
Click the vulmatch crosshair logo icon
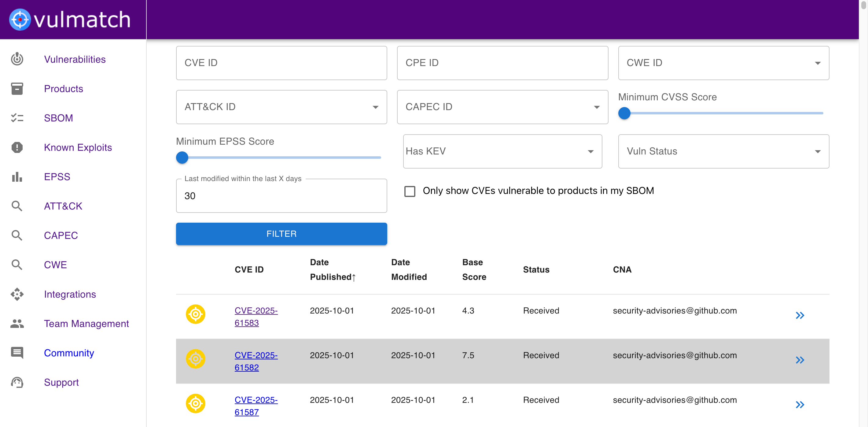20,20
